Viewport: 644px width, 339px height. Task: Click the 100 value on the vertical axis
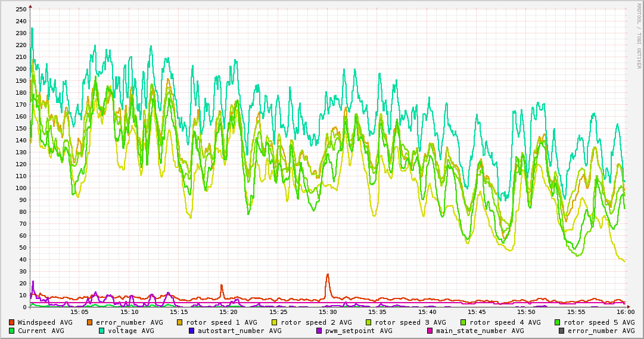[x=21, y=188]
